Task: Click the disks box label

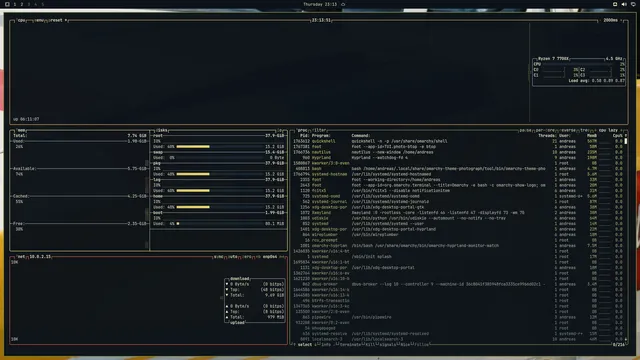Action: pos(162,130)
